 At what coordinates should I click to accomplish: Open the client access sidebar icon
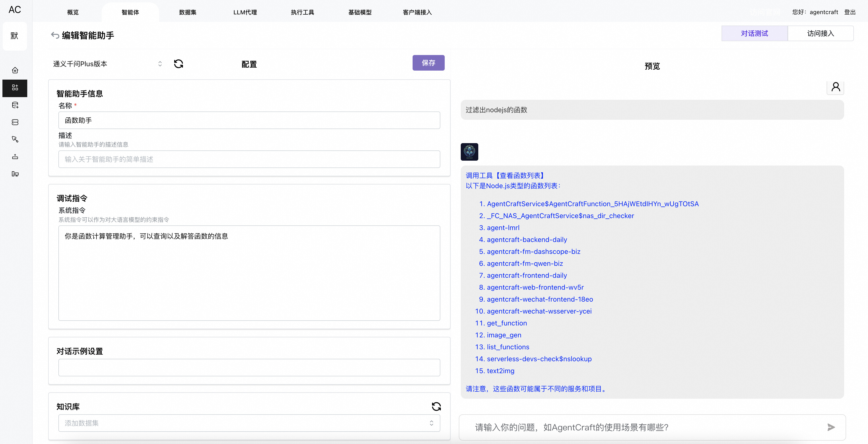tap(15, 174)
